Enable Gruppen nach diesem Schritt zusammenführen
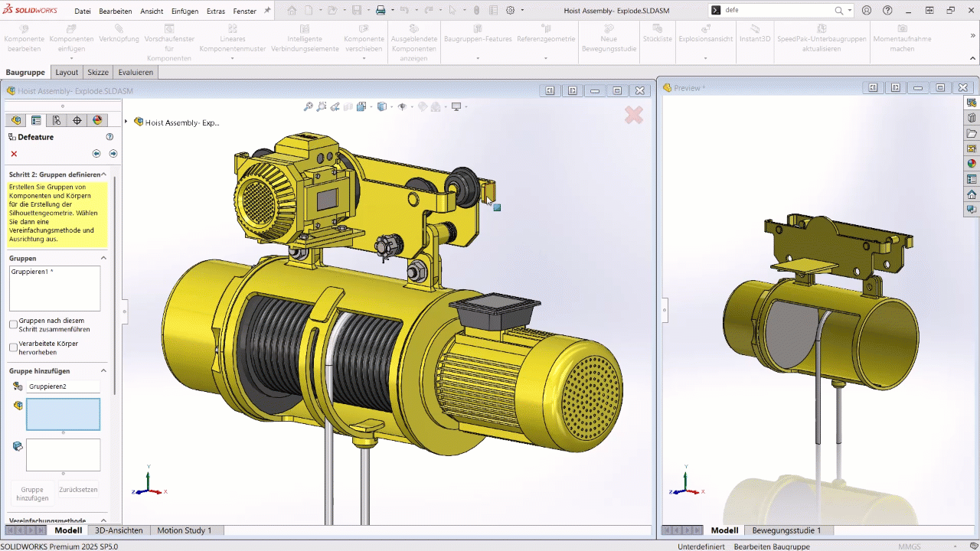This screenshot has width=980, height=551. pyautogui.click(x=12, y=324)
